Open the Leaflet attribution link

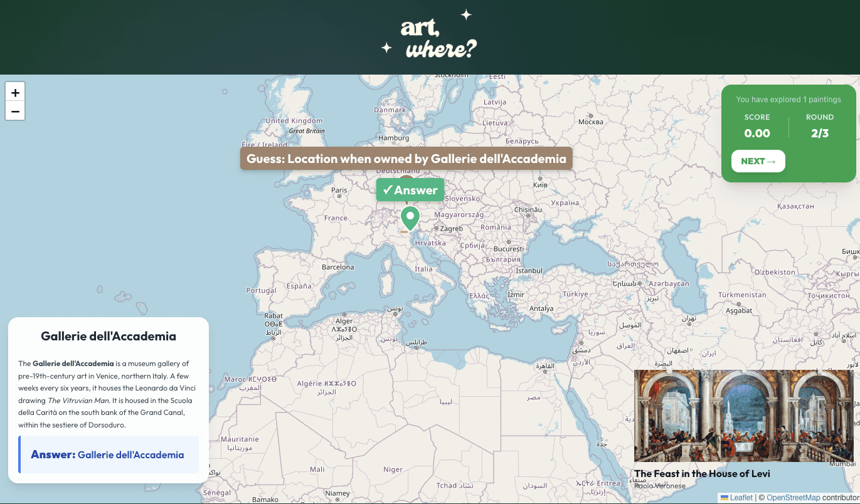[x=741, y=498]
